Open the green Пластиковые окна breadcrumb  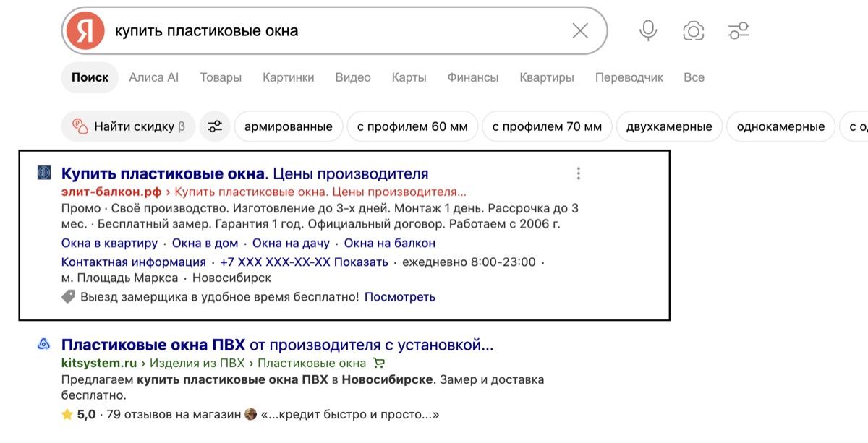312,363
